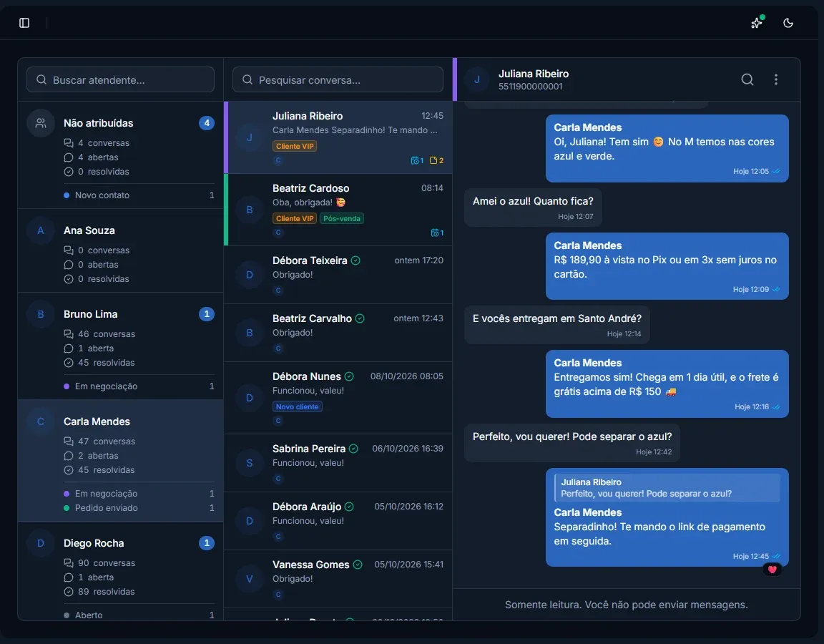
Task: Open Beatriz Cardoso's conversation
Action: 338,210
